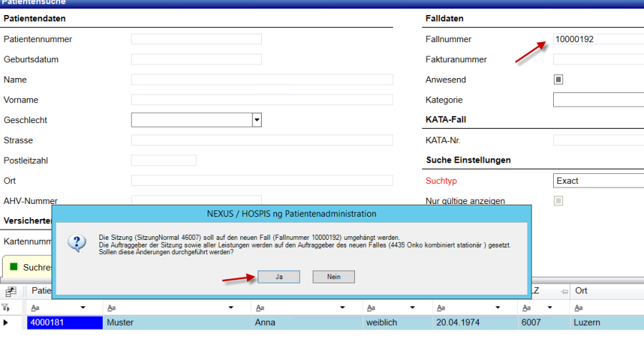Click the KATA-Nr. input field
644x345 pixels.
click(598, 140)
